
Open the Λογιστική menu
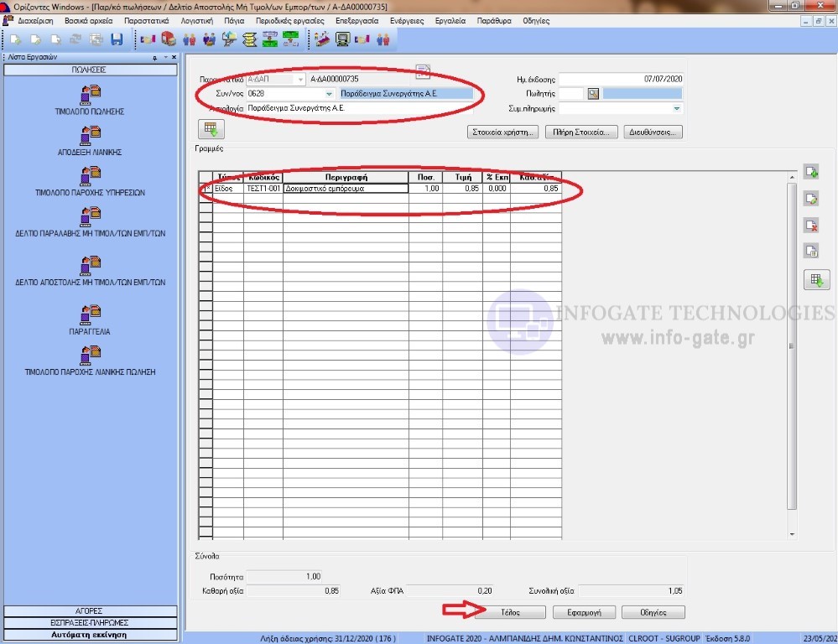tap(196, 20)
